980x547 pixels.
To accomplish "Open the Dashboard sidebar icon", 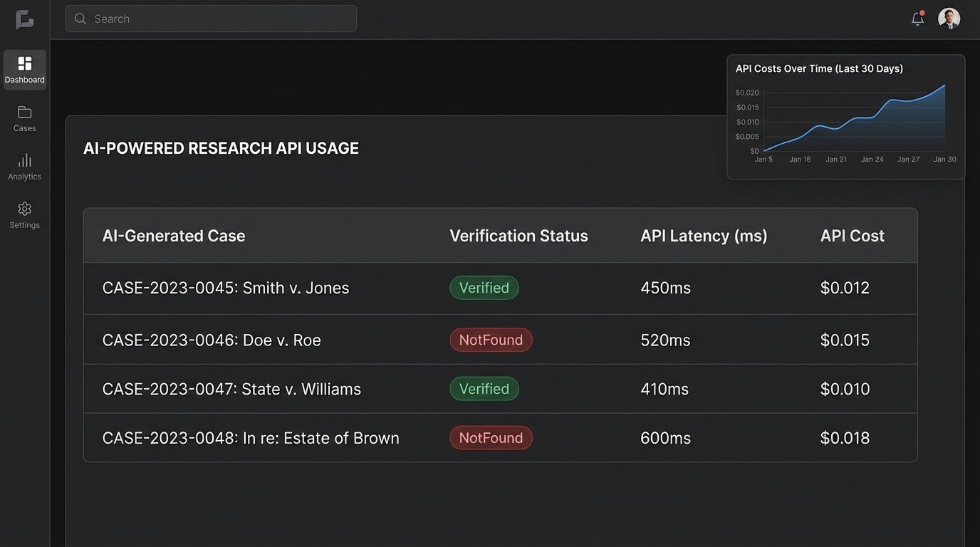I will coord(25,64).
